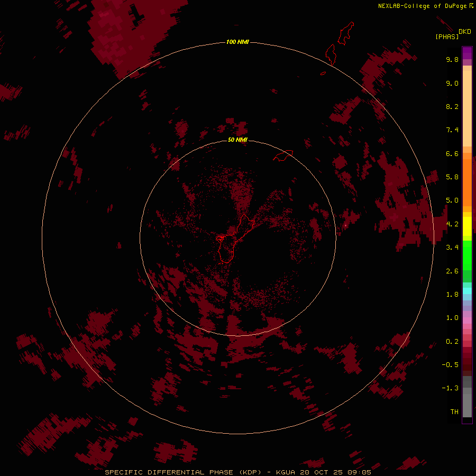Screen dimensions: 476x476
Task: Click the orange segment of the colorbar
Action: pos(467,182)
